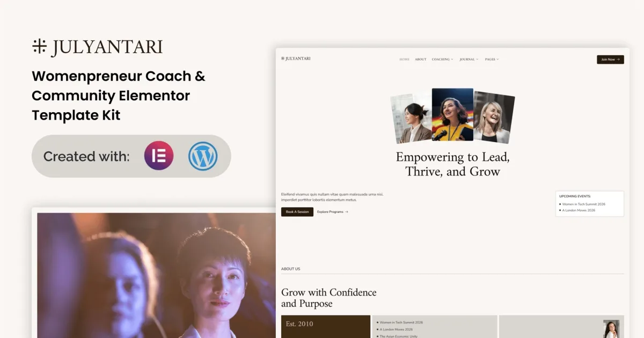Viewport: 644px width, 338px height.
Task: Expand the COACHING dropdown menu
Action: tap(443, 60)
